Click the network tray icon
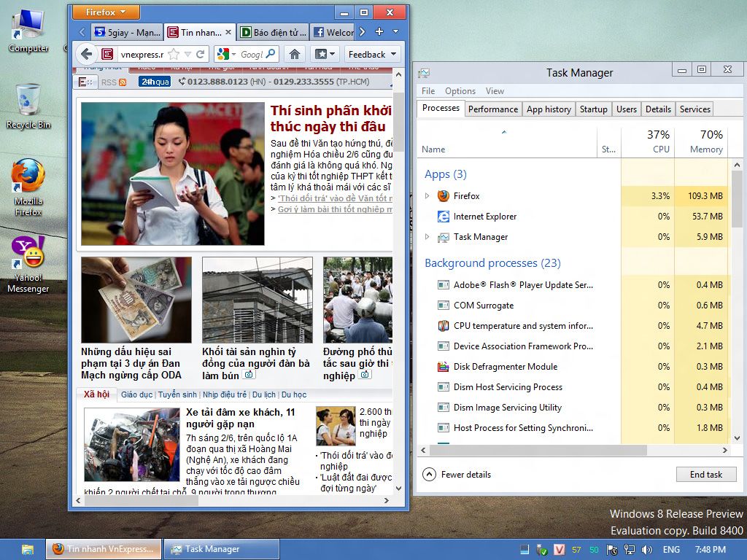The width and height of the screenshot is (747, 560). [630, 550]
